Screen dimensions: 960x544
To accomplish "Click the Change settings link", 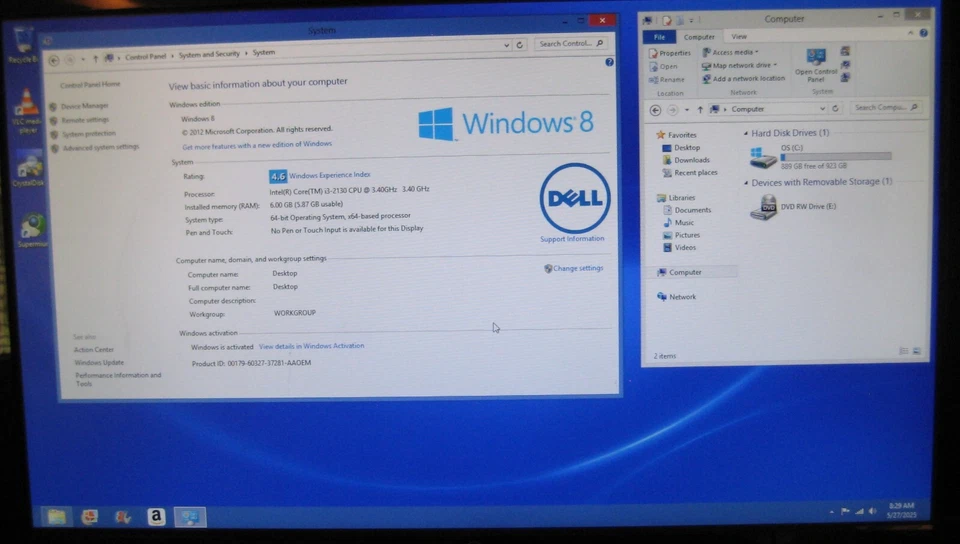I will click(578, 268).
